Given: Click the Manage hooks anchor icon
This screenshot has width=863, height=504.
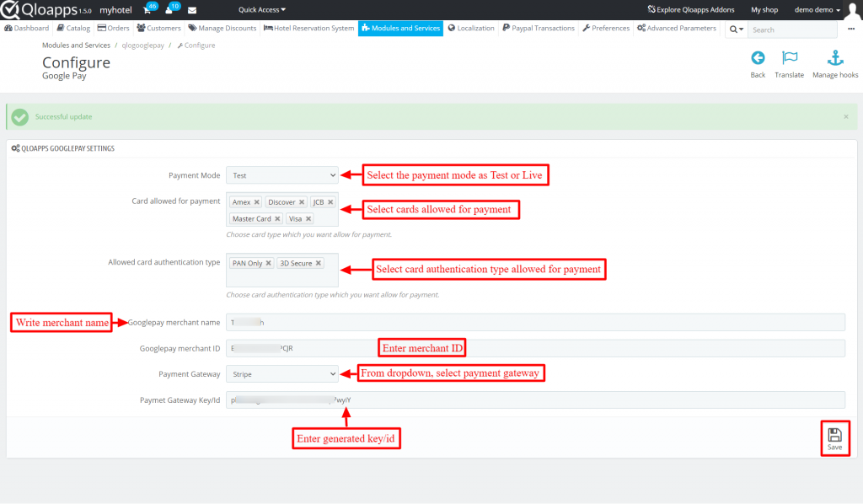Looking at the screenshot, I should [835, 58].
